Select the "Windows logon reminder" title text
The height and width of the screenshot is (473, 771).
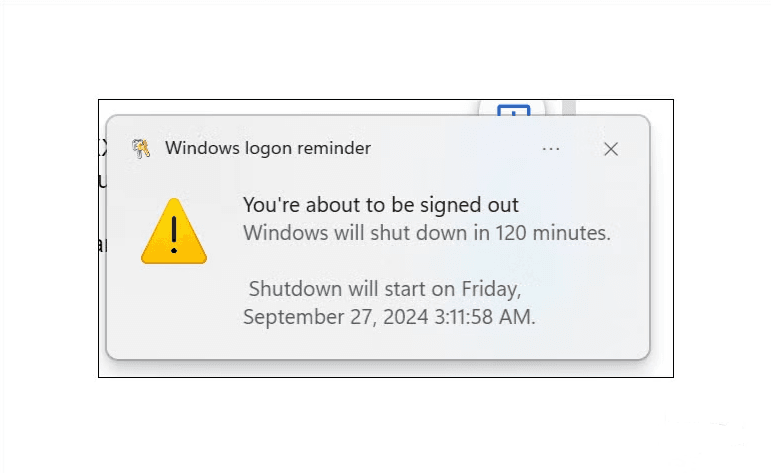pos(267,148)
